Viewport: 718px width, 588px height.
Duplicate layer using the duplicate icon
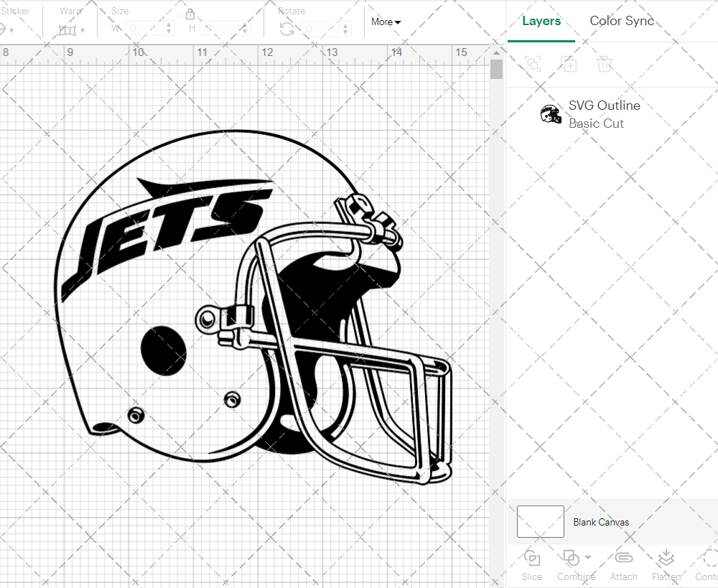[569, 64]
